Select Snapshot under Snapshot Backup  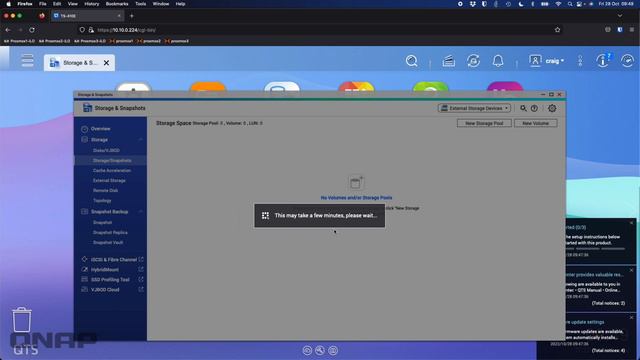coord(102,222)
